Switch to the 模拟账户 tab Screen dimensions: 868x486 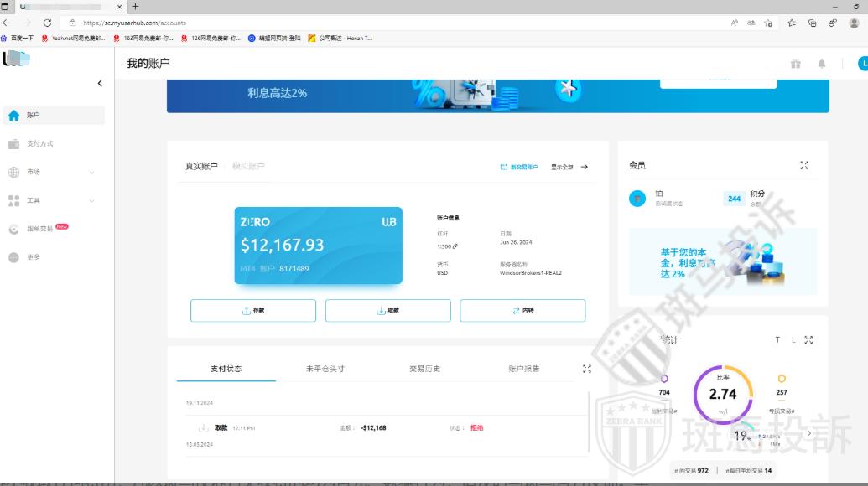(248, 167)
